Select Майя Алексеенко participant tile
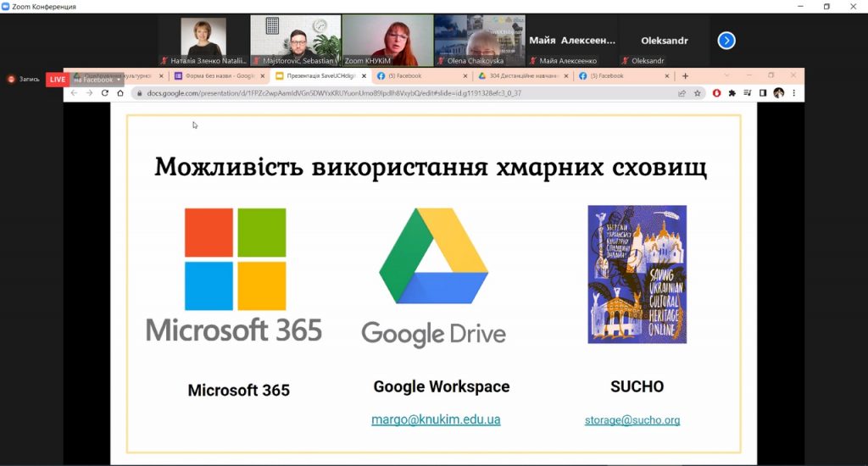868x466 pixels. [x=572, y=41]
